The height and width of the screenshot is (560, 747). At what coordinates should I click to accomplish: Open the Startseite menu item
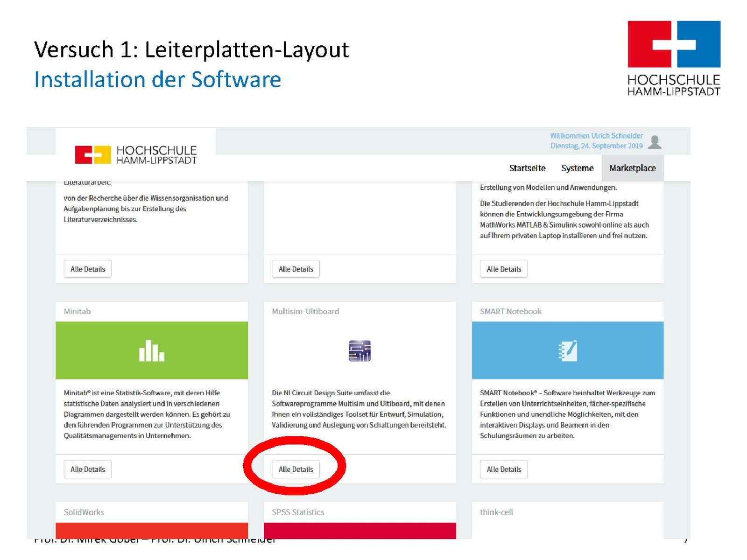point(527,168)
